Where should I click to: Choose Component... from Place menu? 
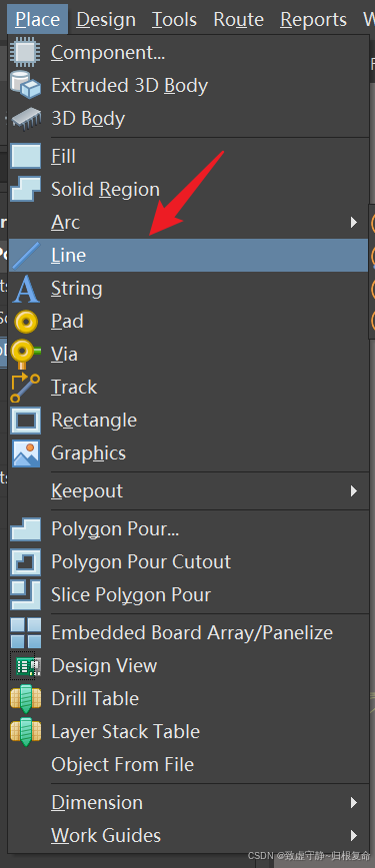click(x=188, y=53)
